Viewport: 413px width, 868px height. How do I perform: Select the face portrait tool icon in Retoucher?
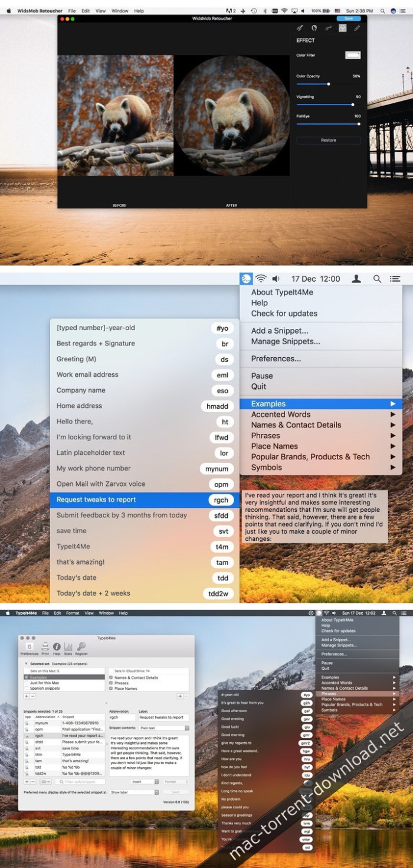(314, 28)
